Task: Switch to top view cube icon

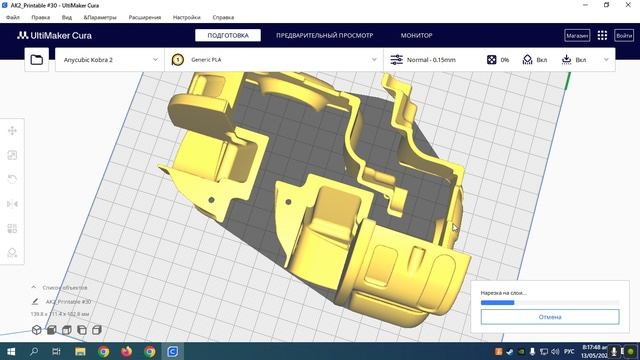Action: pos(67,330)
